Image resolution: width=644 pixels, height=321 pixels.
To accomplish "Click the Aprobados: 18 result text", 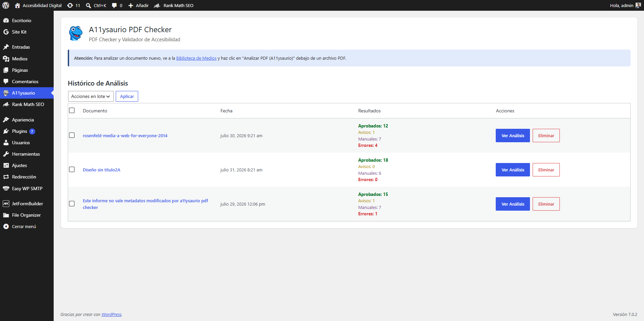I will (x=373, y=160).
